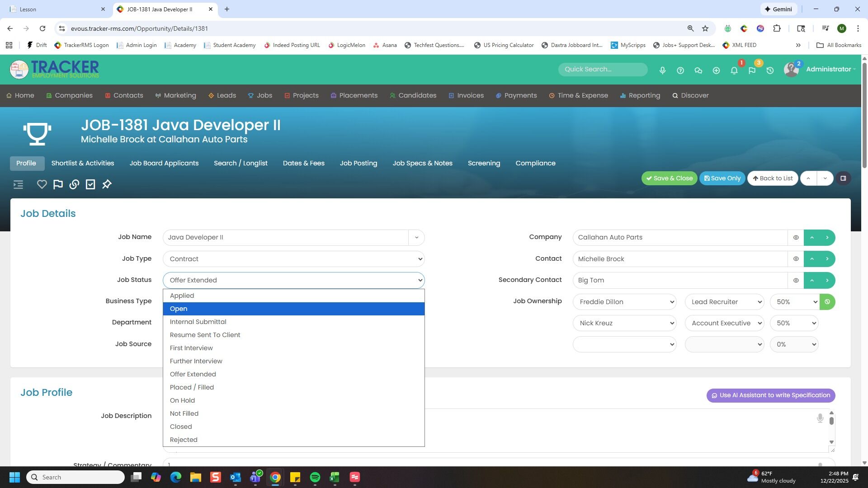Click the microphone icon beside Quick Search

(662, 70)
